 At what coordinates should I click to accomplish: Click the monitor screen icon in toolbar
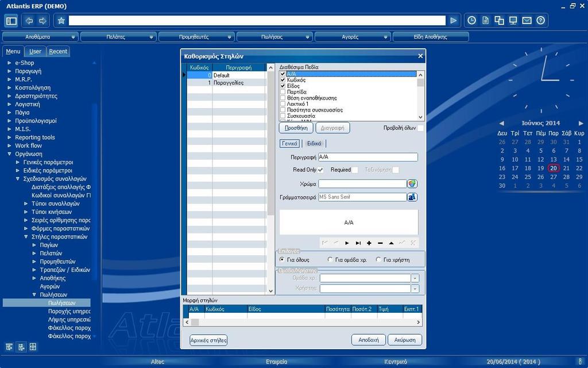pos(513,21)
